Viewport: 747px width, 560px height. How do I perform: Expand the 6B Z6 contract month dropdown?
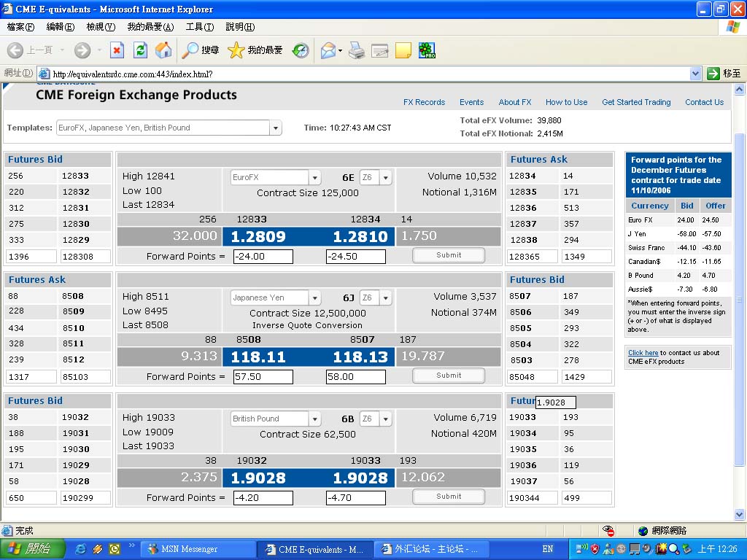click(x=385, y=419)
